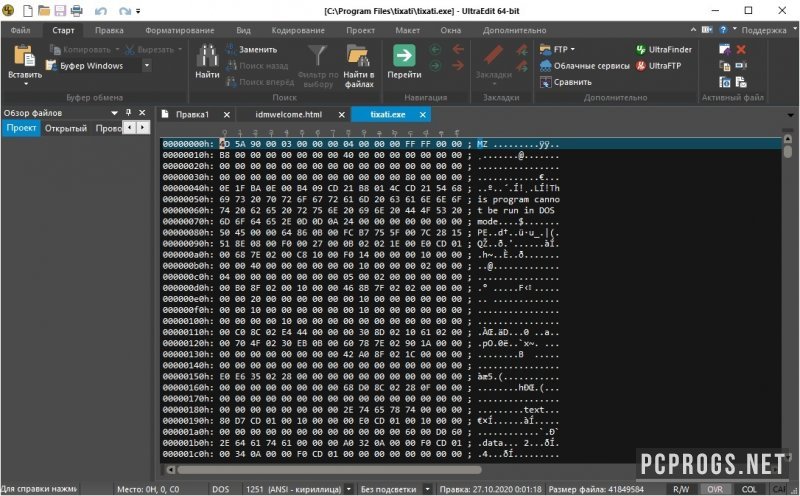Click the Вставить paste icon

24,56
